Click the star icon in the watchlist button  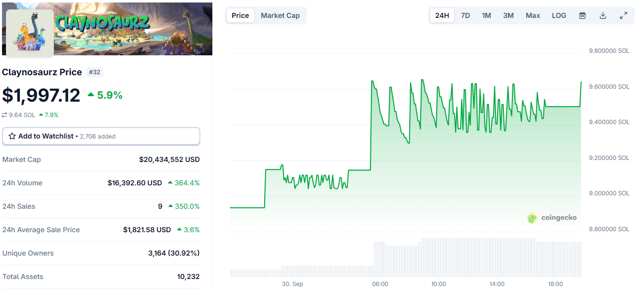12,136
